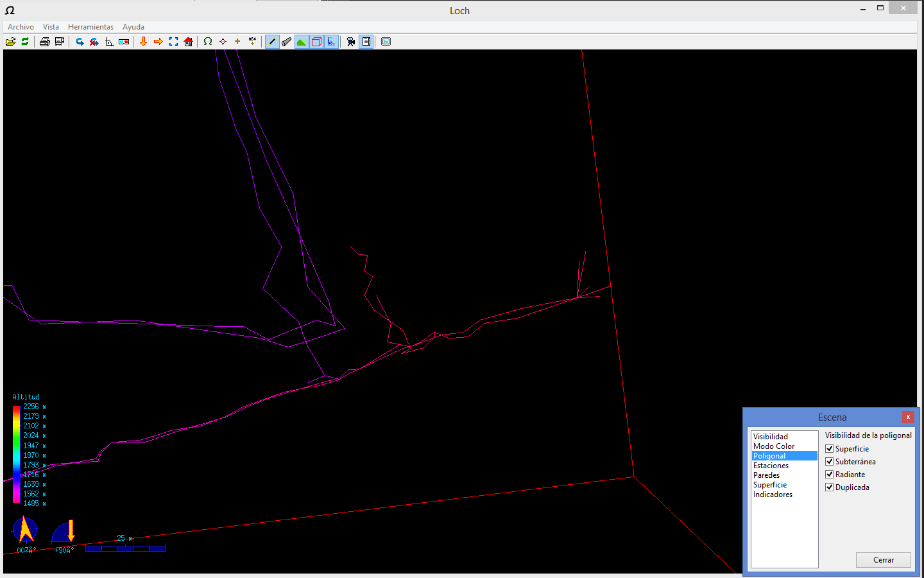Open the Herramientas menu
The height and width of the screenshot is (578, 924).
[90, 27]
